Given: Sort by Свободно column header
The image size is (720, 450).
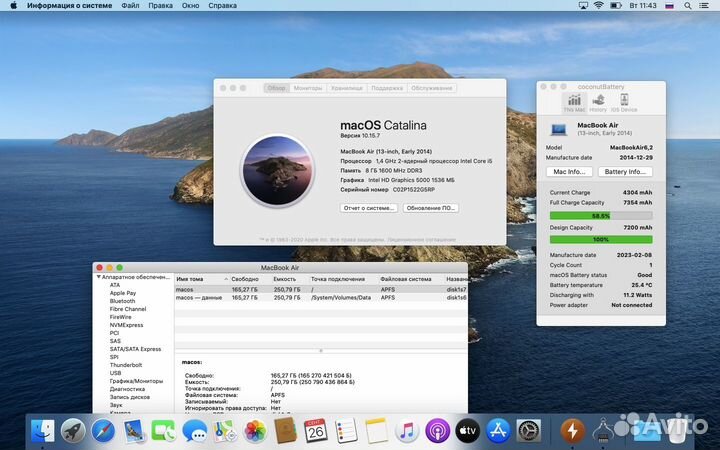Looking at the screenshot, I should coord(245,279).
